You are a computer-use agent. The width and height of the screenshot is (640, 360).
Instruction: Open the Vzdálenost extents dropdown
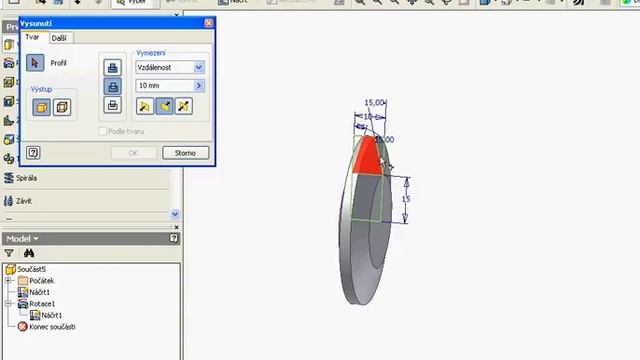[x=199, y=67]
